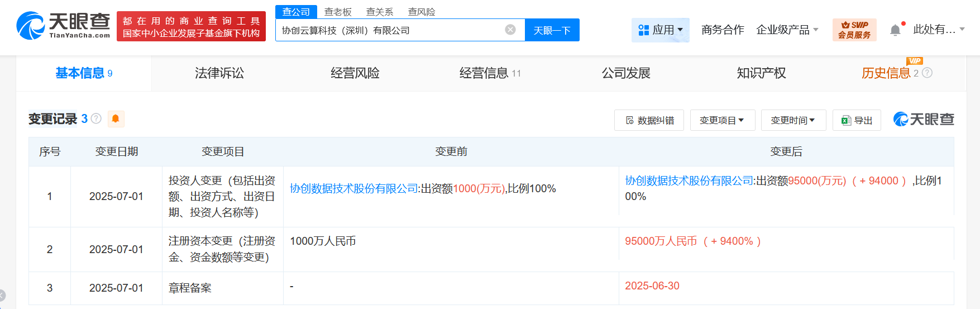The width and height of the screenshot is (980, 309).
Task: Switch to the 查风险 search tab
Action: [422, 12]
